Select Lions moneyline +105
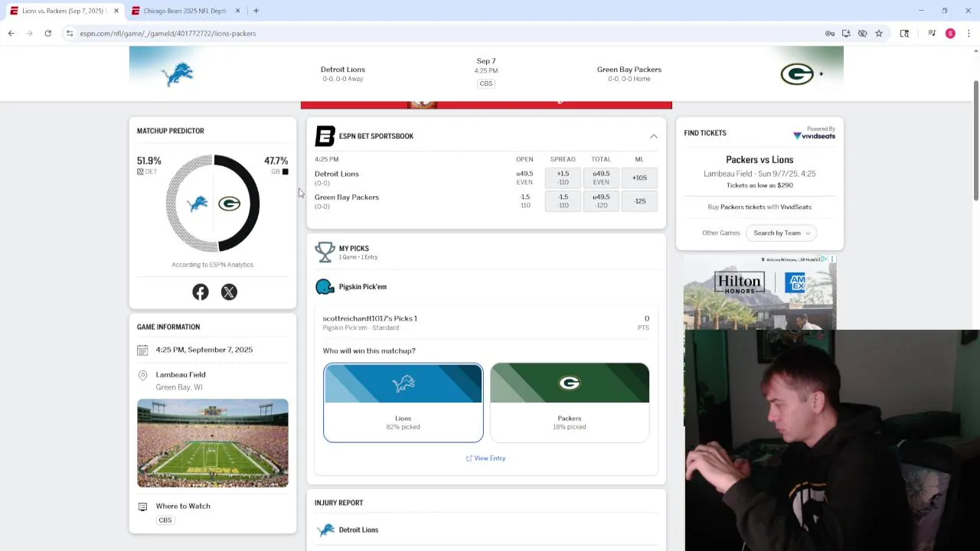 click(x=639, y=178)
